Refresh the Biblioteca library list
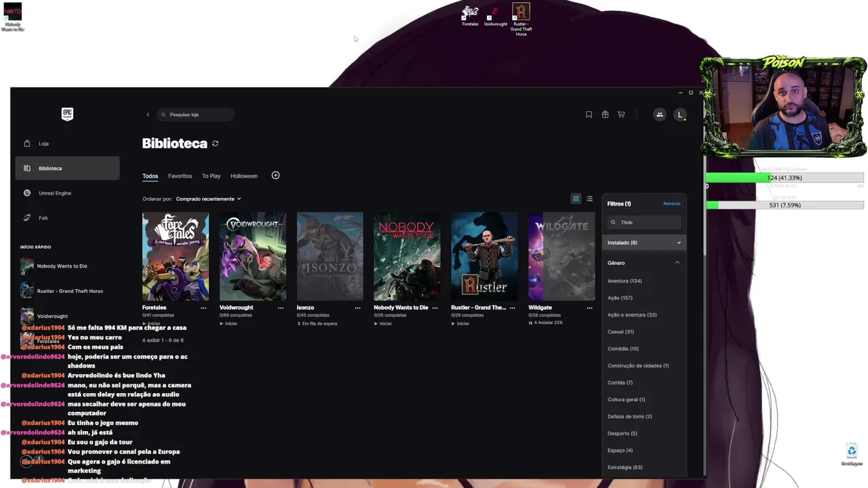Screen dimensions: 868x488 tap(215, 144)
